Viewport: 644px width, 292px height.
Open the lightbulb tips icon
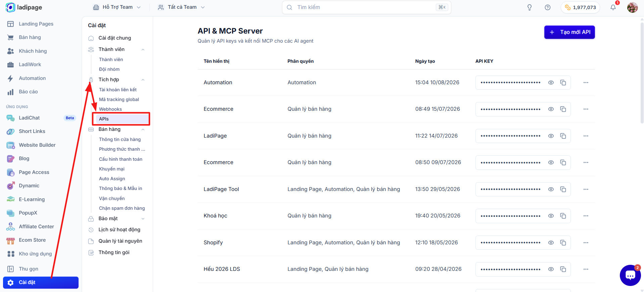pyautogui.click(x=530, y=7)
